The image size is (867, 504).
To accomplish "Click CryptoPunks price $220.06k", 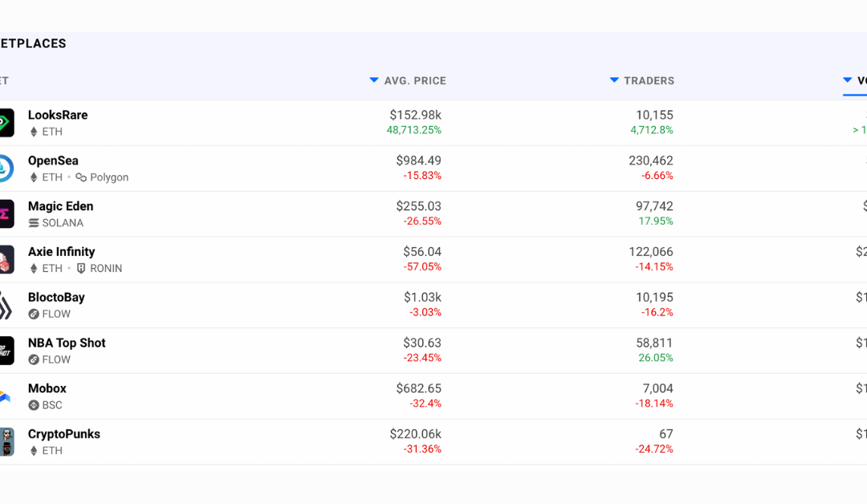I will pos(415,434).
